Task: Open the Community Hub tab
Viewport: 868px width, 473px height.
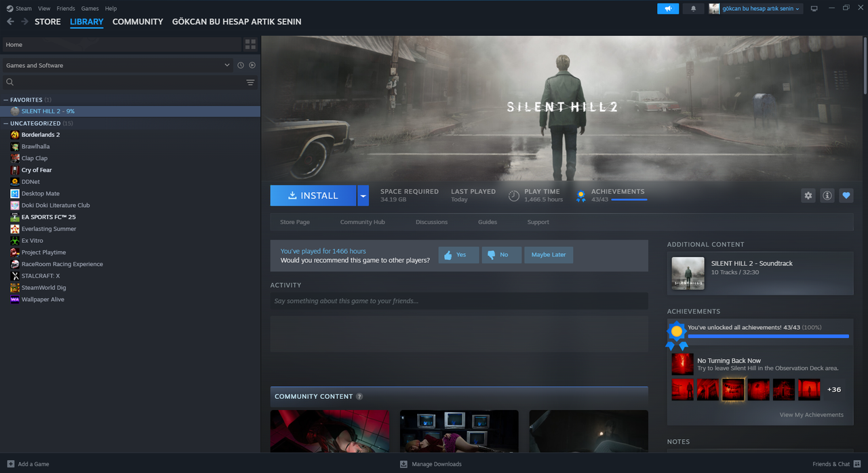Action: (x=362, y=222)
